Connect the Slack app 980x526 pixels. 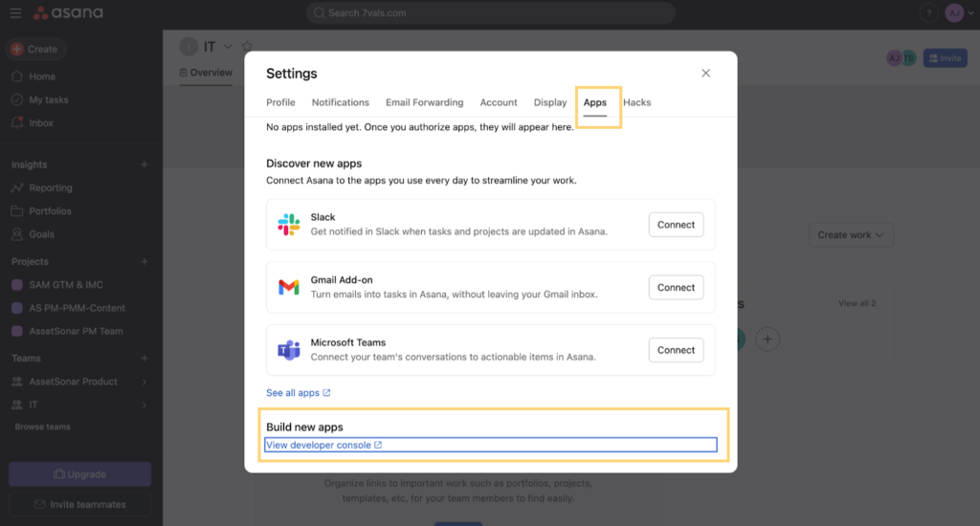pos(676,225)
